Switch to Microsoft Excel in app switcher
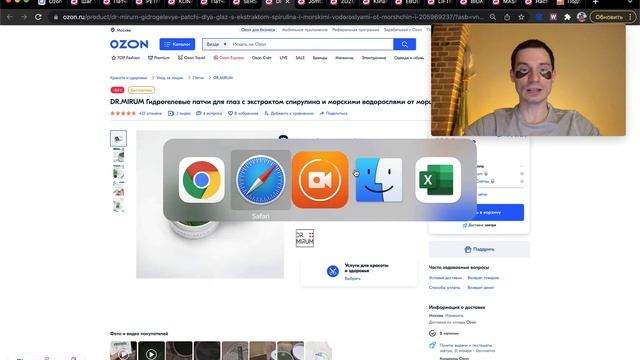The width and height of the screenshot is (640, 360). coord(438,180)
